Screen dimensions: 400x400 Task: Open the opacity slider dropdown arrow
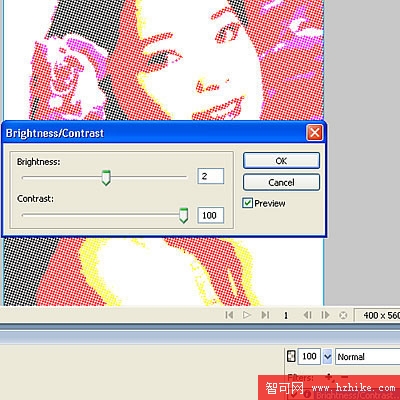(x=327, y=357)
